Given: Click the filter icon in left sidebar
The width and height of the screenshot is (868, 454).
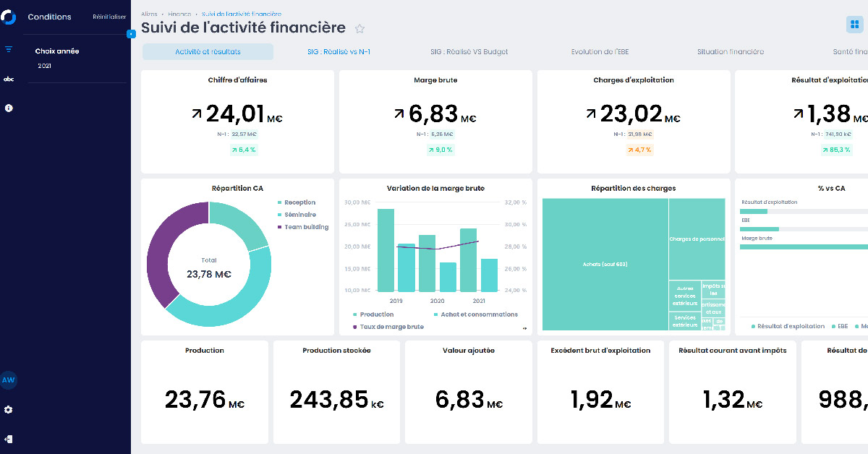Looking at the screenshot, I should [x=9, y=49].
